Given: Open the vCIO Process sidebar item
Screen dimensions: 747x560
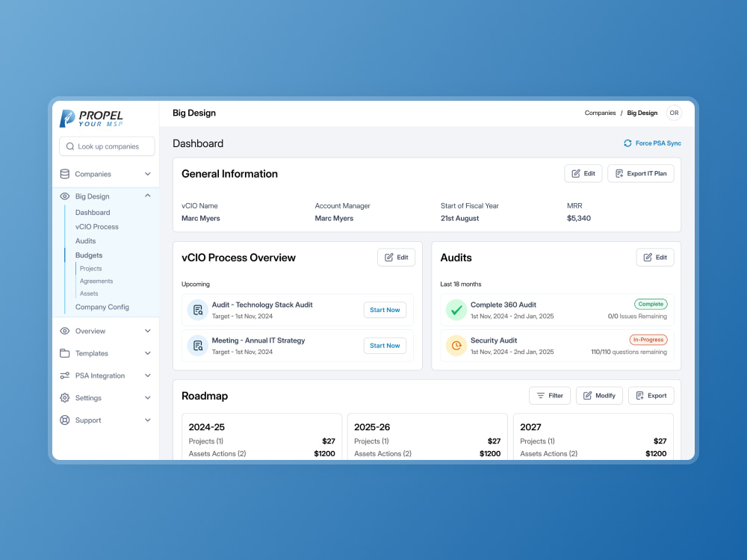Looking at the screenshot, I should [x=96, y=227].
